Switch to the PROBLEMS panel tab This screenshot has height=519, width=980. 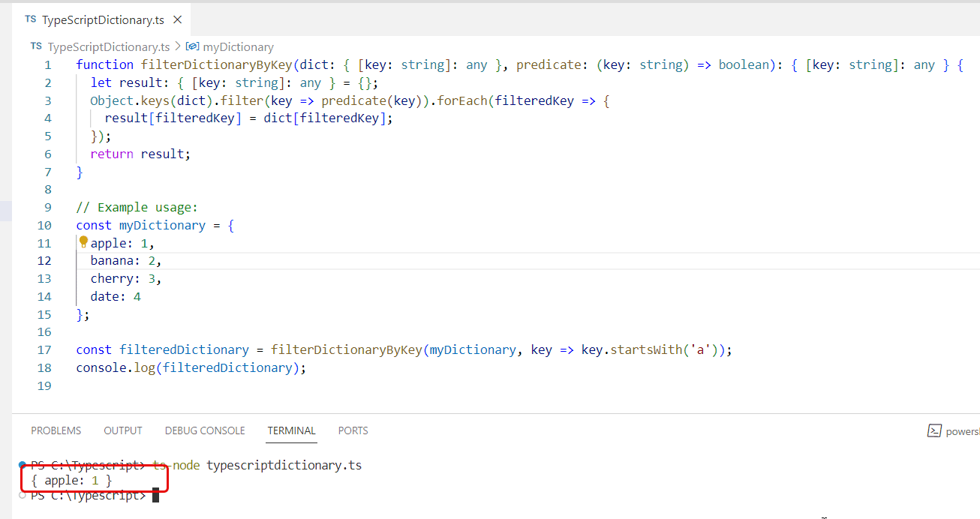click(x=56, y=430)
